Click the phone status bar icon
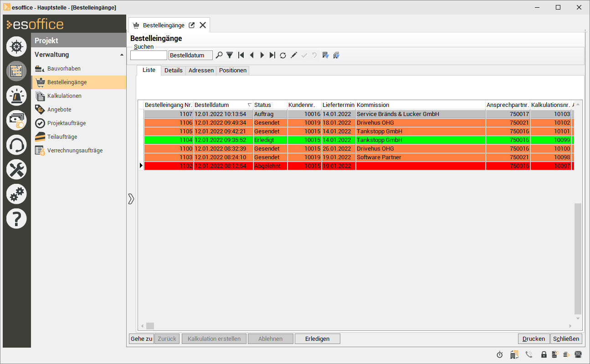 (x=529, y=354)
